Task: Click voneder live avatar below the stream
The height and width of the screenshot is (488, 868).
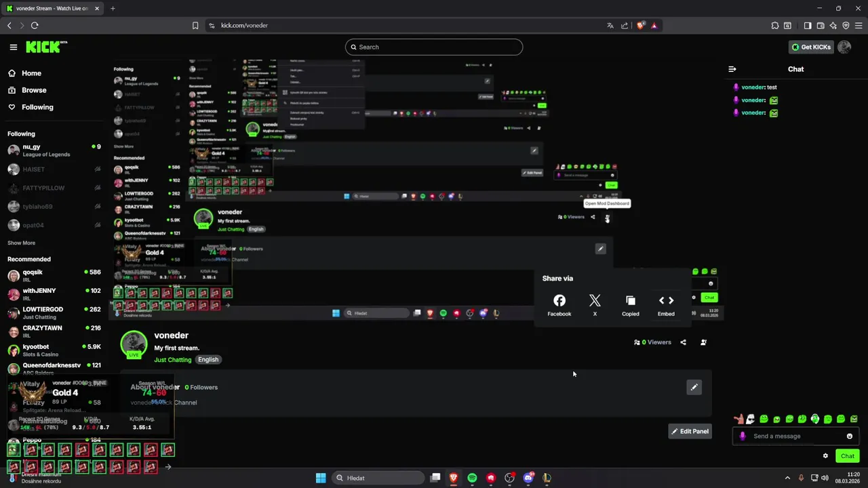Action: coord(134,345)
